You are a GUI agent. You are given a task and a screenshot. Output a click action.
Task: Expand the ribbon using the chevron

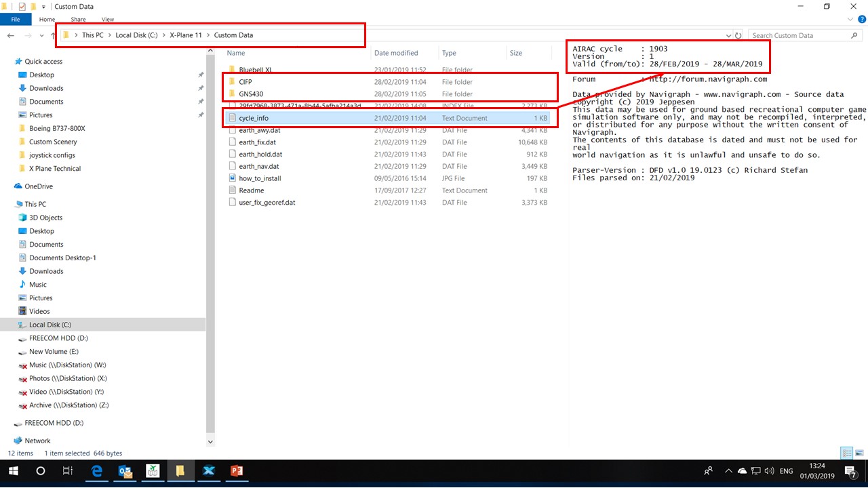pyautogui.click(x=850, y=20)
